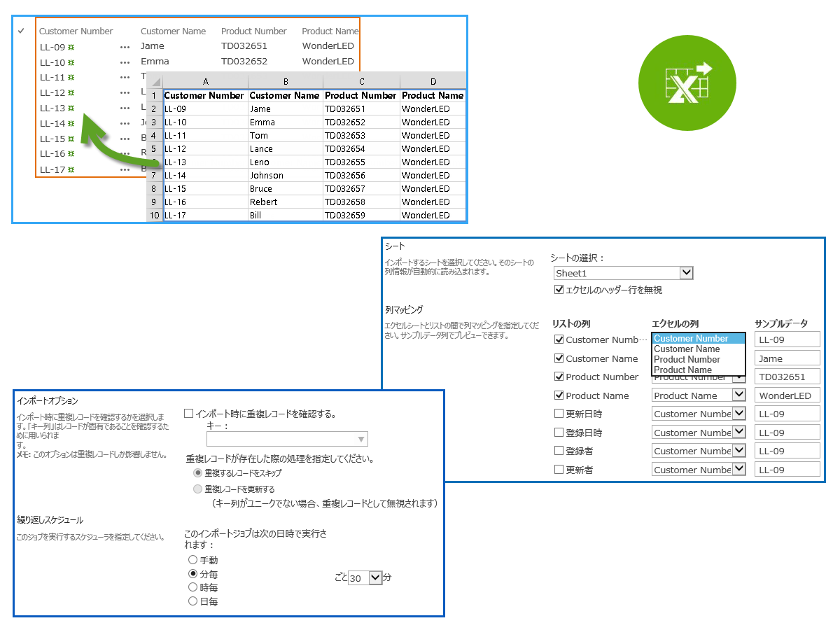Screen dimensions: 840x630
Task: Click the Customer Number list column header
Action: coord(76,31)
